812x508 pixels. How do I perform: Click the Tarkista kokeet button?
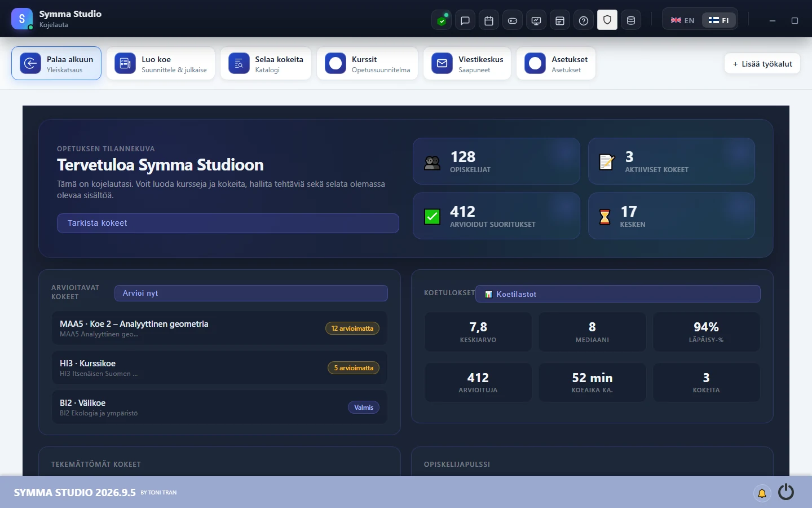point(228,223)
